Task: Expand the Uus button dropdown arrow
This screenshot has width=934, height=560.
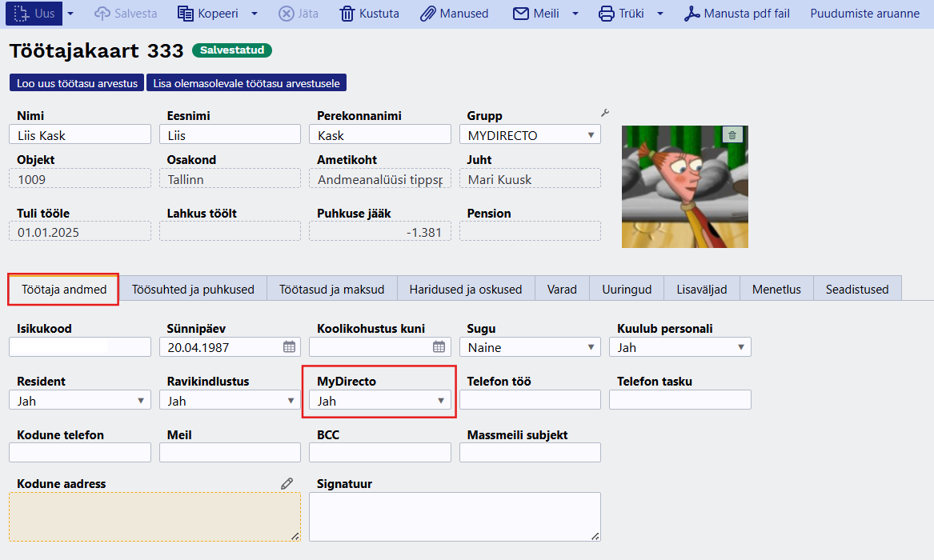Action: [x=70, y=14]
